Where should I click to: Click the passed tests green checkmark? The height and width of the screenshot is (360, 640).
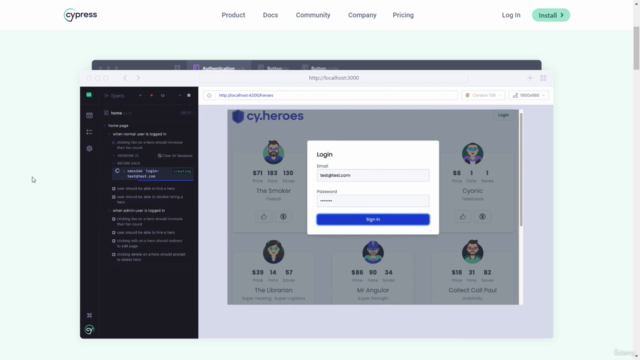point(140,96)
